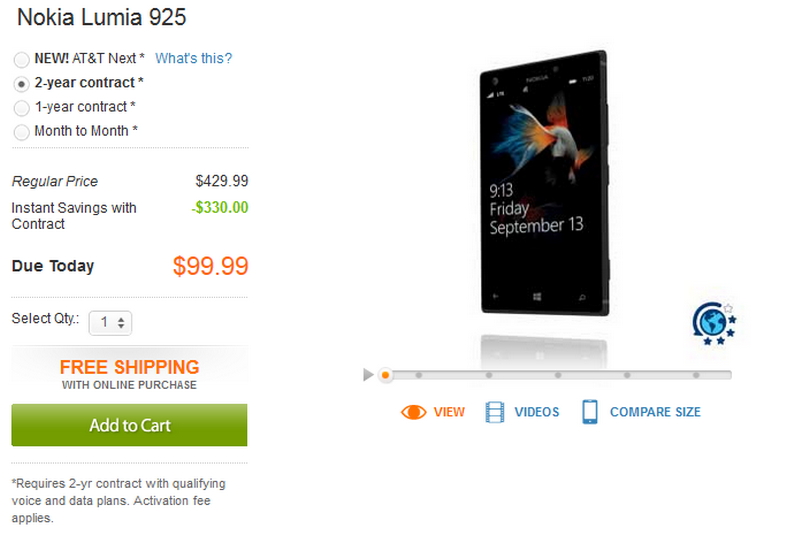The width and height of the screenshot is (787, 536).
Task: Click the FREE SHIPPING banner
Action: click(129, 373)
